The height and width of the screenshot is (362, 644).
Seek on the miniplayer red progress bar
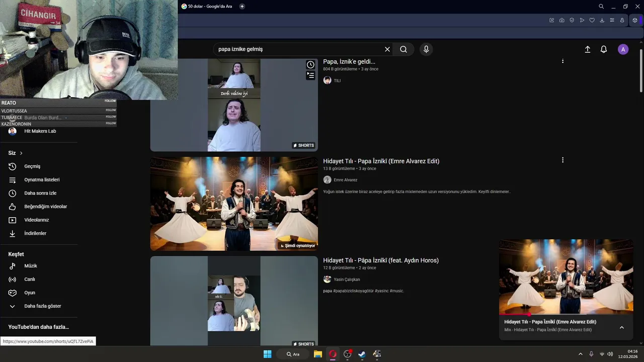click(566, 315)
